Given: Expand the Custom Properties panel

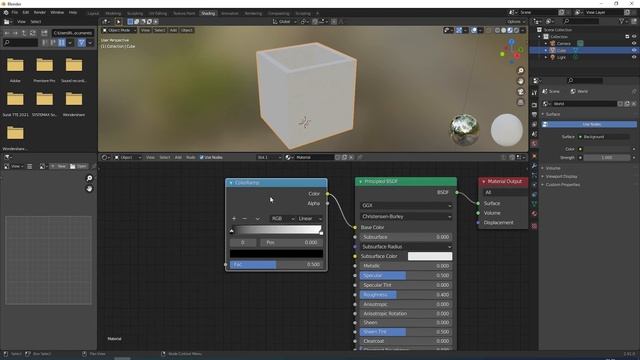Looking at the screenshot, I should (563, 184).
